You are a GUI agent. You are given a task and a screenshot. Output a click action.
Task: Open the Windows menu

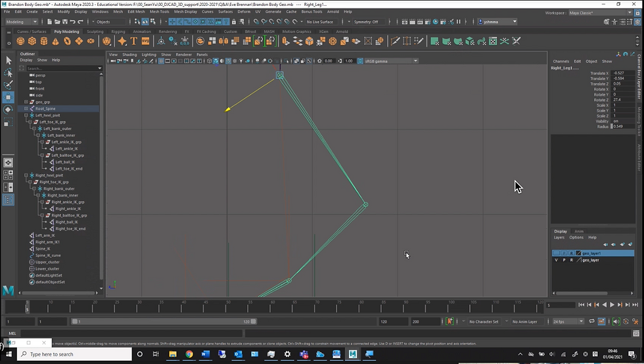click(100, 12)
